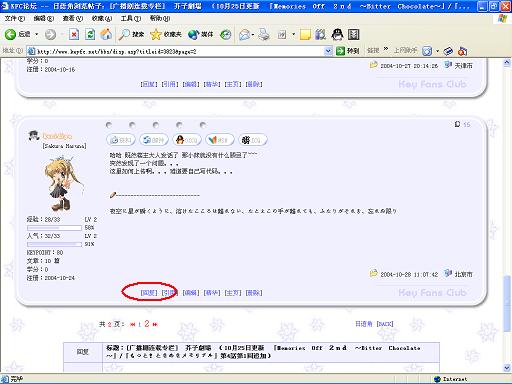Click the MSN butterfly button in post
The image size is (512, 384).
pyautogui.click(x=220, y=140)
